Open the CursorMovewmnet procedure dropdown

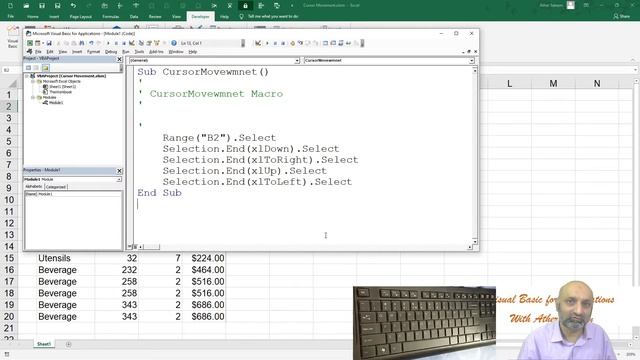[x=471, y=60]
